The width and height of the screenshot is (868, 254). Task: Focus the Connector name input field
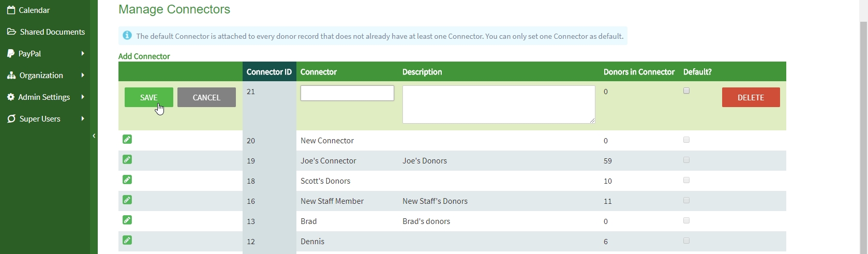[347, 93]
